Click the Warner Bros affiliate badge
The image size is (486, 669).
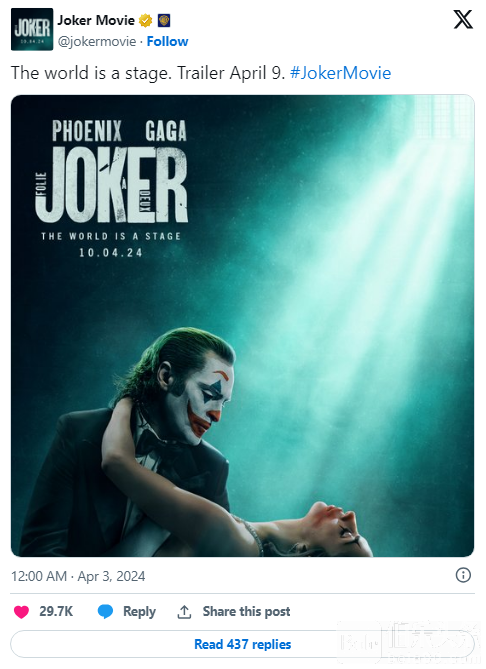[x=164, y=20]
